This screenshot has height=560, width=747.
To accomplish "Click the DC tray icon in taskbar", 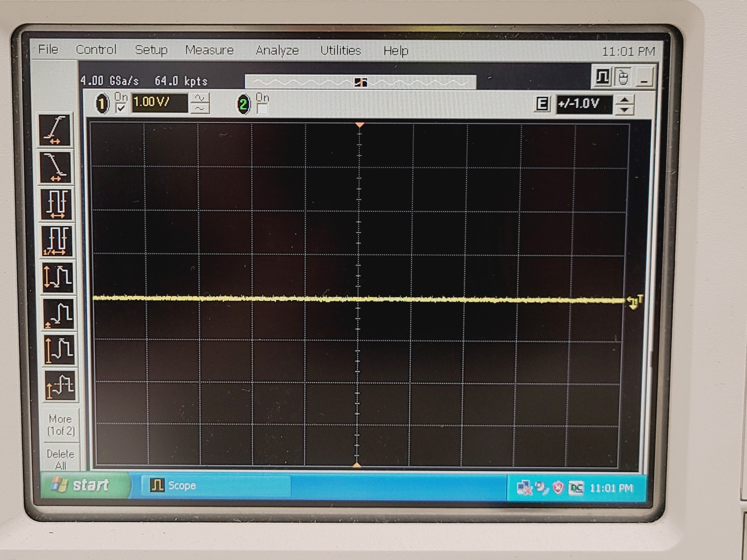I will point(576,488).
